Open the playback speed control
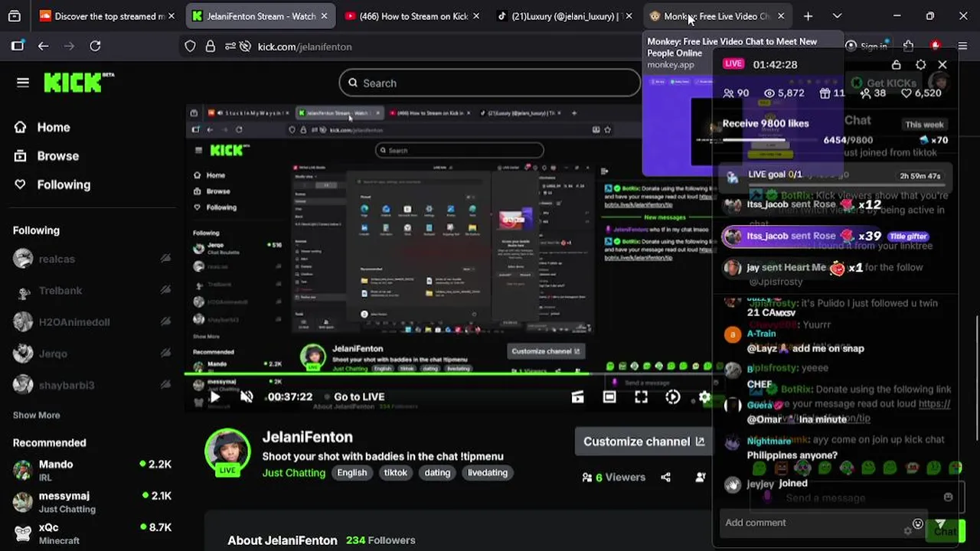The width and height of the screenshot is (980, 551). point(672,396)
